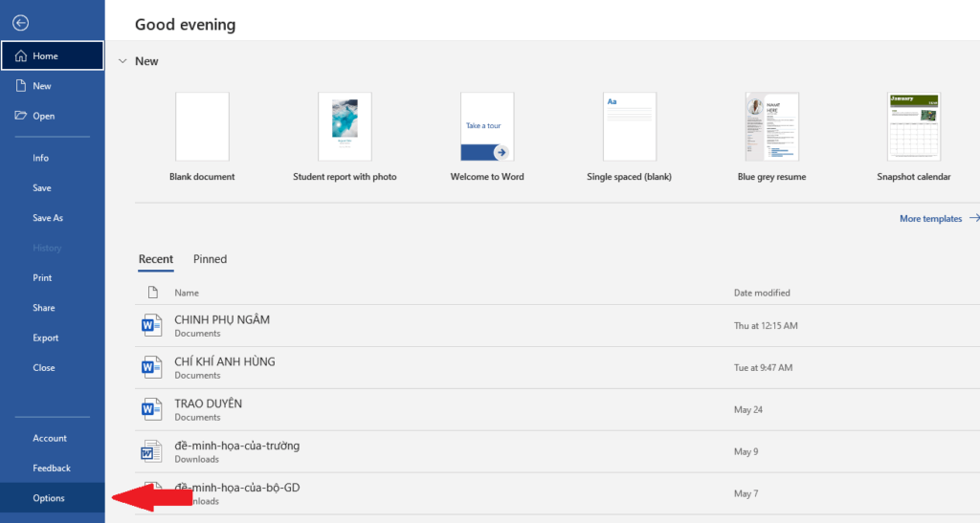Click the Name column header
The image size is (980, 523).
click(x=187, y=293)
